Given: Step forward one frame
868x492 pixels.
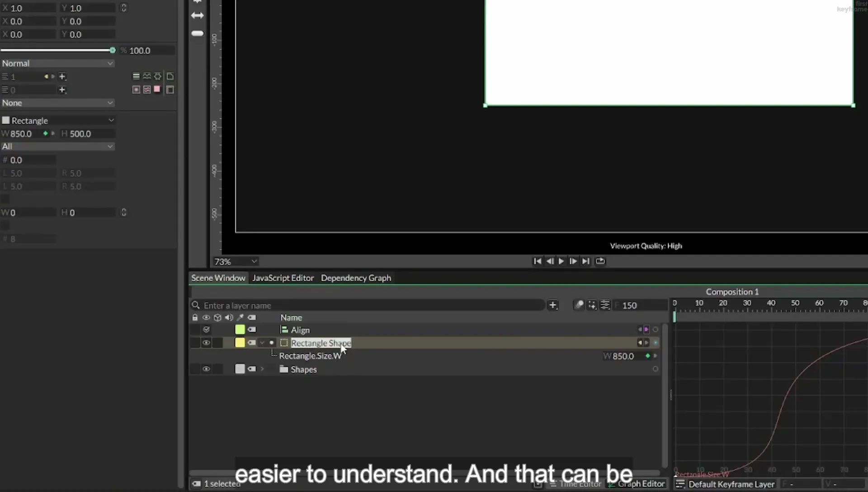Looking at the screenshot, I should [573, 261].
